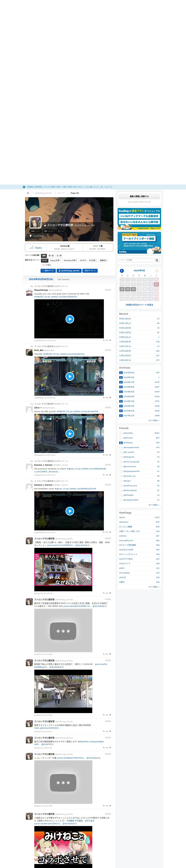Open 1年前の今日のツイートを見る link
Viewport: 186px width, 868px height.
[x=139, y=305]
